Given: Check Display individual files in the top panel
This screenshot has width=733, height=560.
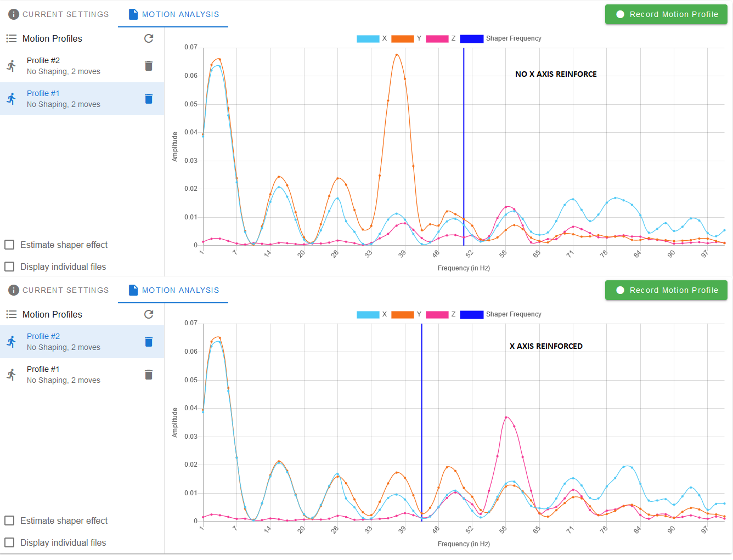Looking at the screenshot, I should point(9,267).
